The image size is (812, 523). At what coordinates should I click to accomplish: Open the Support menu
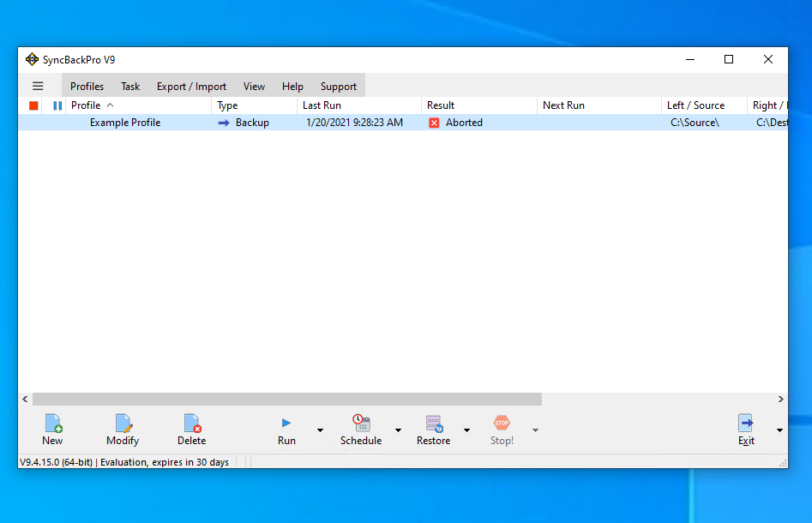(x=339, y=87)
